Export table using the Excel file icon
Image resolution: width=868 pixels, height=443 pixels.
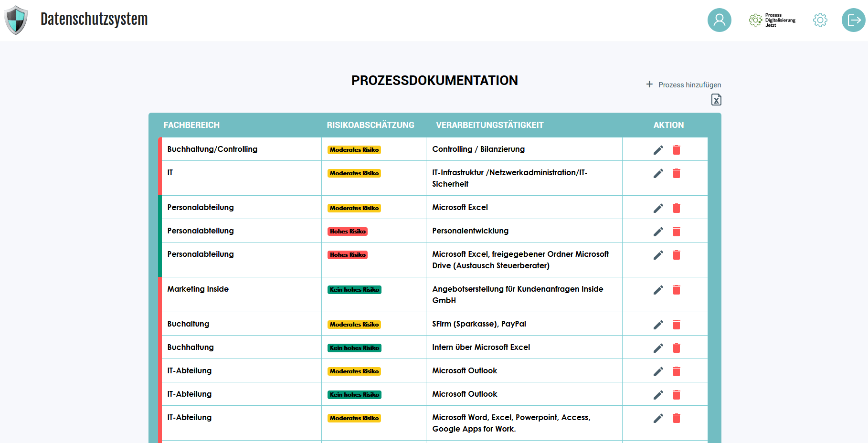(716, 99)
